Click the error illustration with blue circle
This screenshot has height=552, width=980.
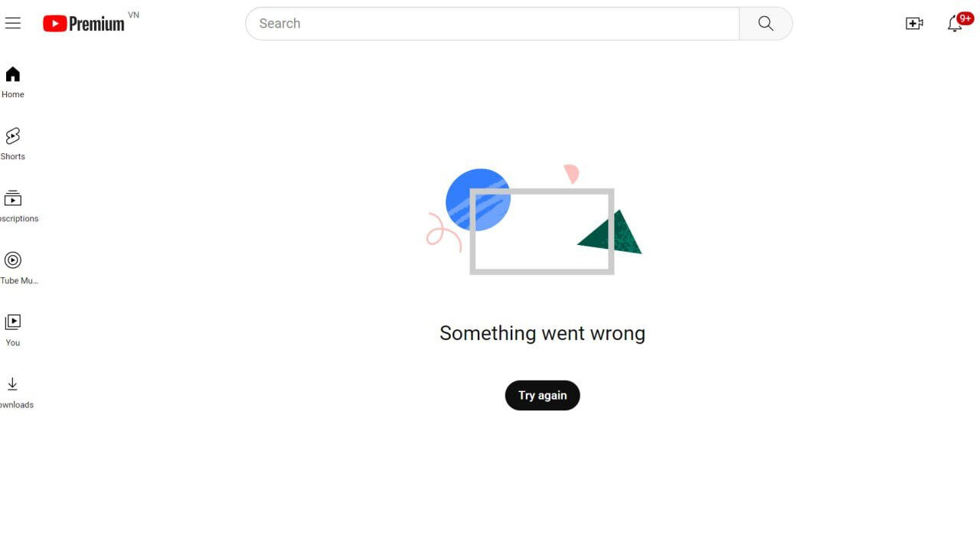click(534, 220)
